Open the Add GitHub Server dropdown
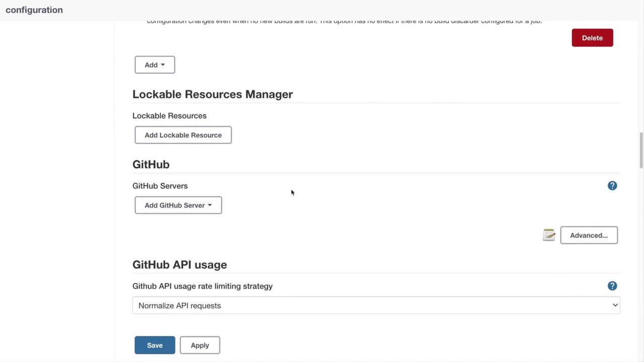Image resolution: width=644 pixels, height=362 pixels. [x=178, y=205]
